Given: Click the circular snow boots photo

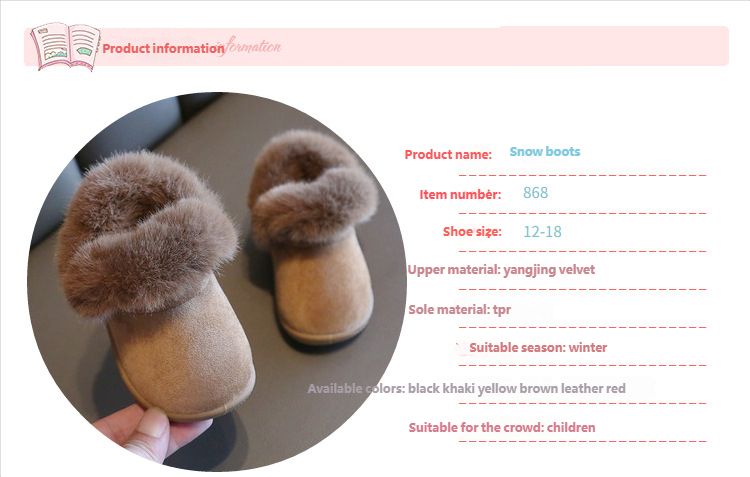Looking at the screenshot, I should (217, 281).
